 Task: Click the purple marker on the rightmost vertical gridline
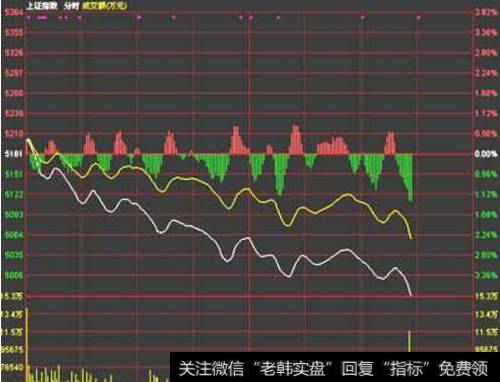pos(418,17)
